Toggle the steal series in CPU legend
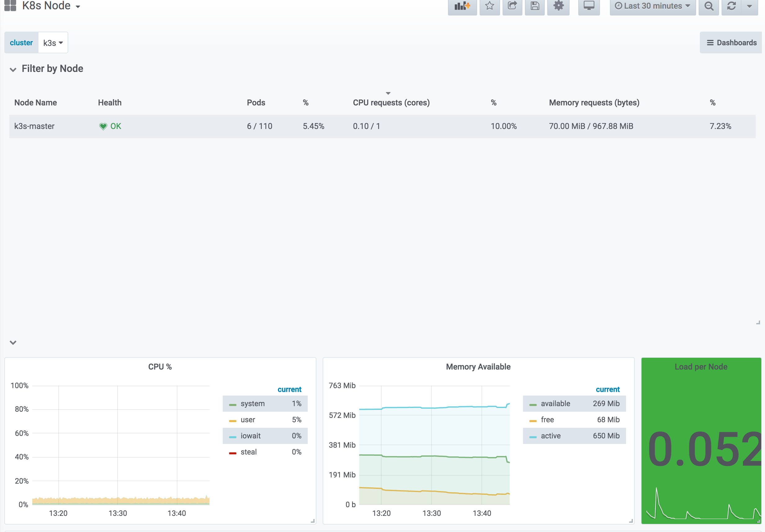The height and width of the screenshot is (532, 765). coord(248,452)
